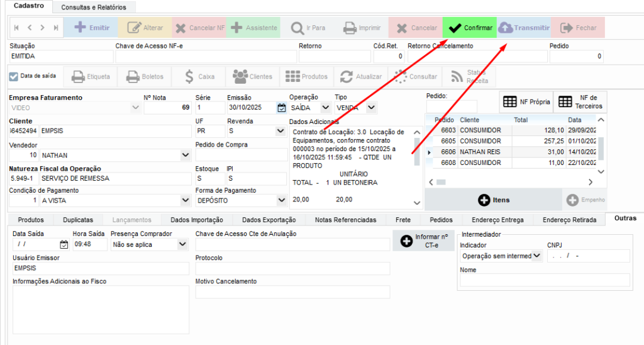
Task: Click the green Confirmar checkmark button
Action: click(x=469, y=28)
